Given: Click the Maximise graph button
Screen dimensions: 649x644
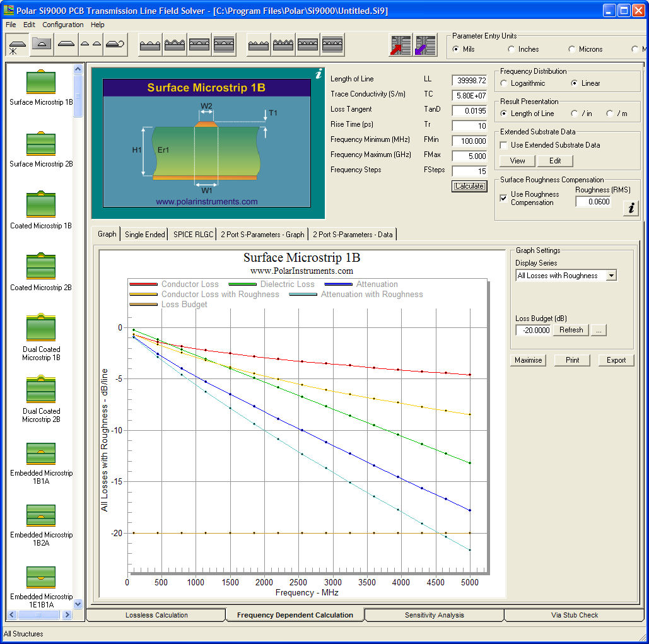Looking at the screenshot, I should (528, 360).
